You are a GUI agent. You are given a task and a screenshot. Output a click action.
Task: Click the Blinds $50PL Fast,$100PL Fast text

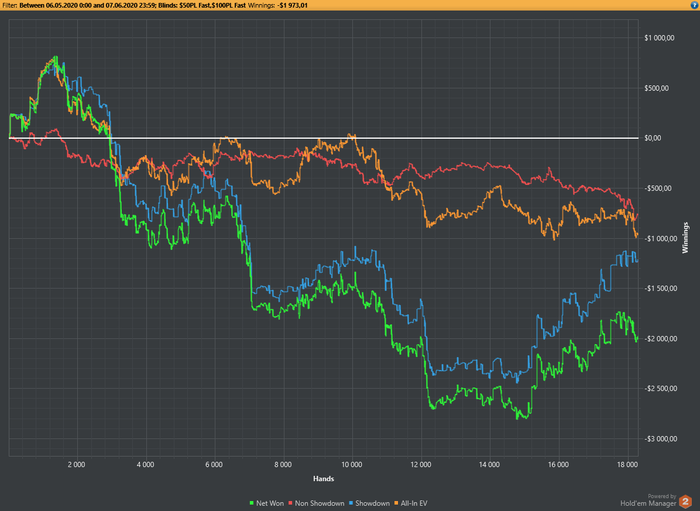202,5
